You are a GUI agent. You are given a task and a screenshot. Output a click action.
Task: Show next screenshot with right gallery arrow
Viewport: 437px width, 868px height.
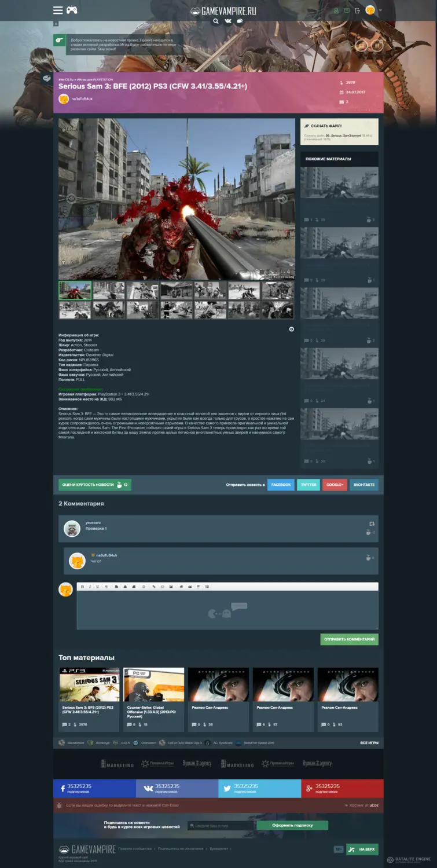point(282,199)
